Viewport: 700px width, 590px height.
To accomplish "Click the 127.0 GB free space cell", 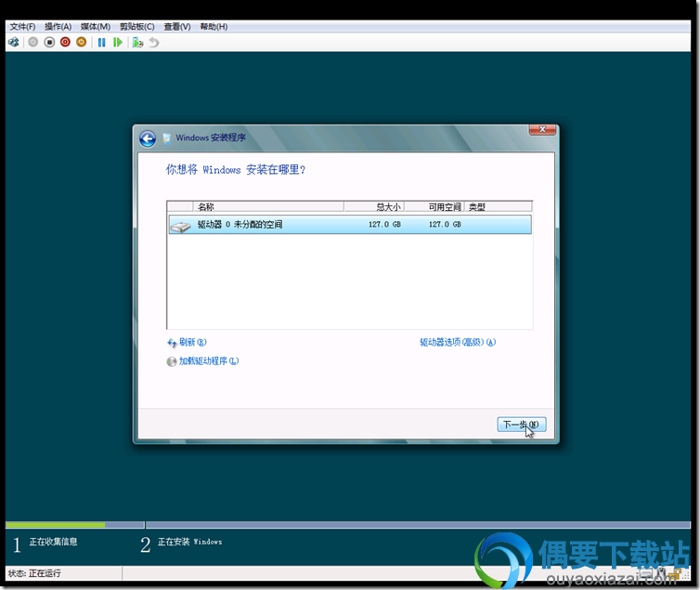I will (x=445, y=224).
